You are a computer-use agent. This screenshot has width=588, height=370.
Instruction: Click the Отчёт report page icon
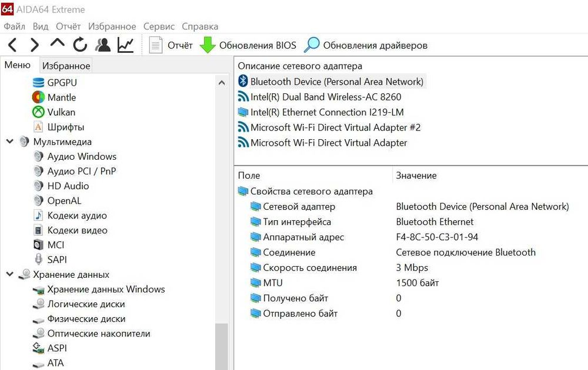[x=156, y=45]
